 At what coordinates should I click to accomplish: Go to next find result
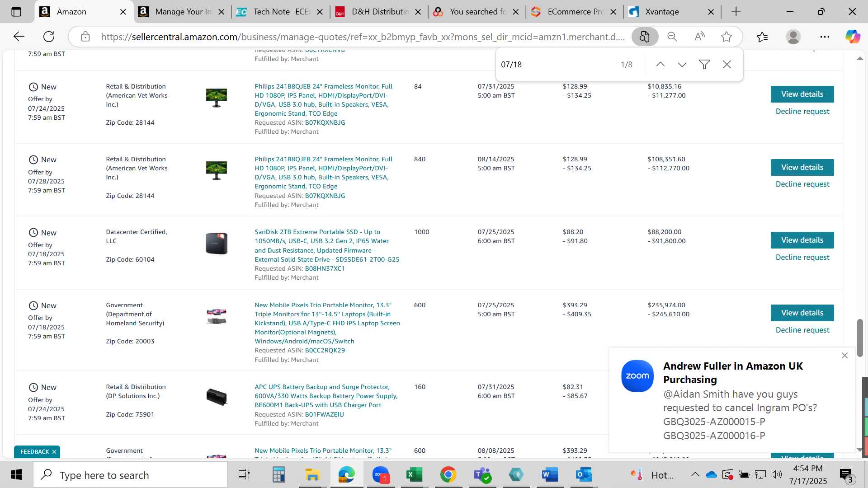(682, 65)
